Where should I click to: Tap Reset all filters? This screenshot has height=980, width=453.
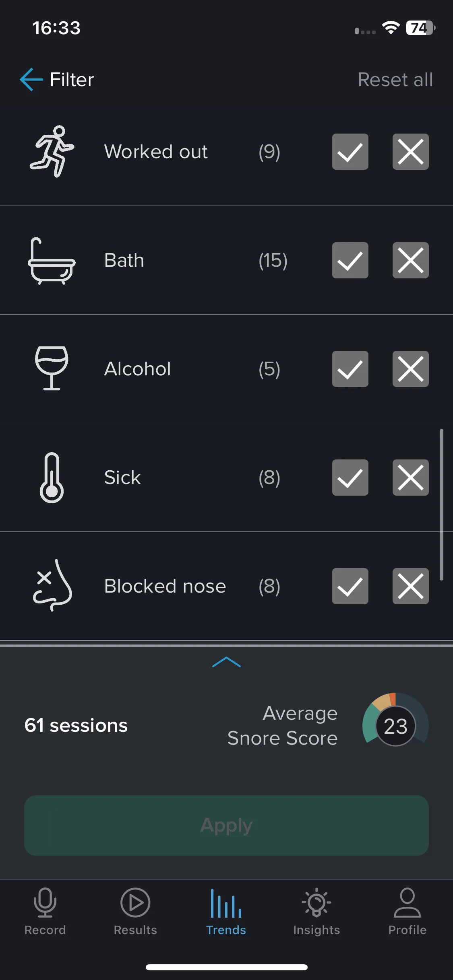coord(395,80)
